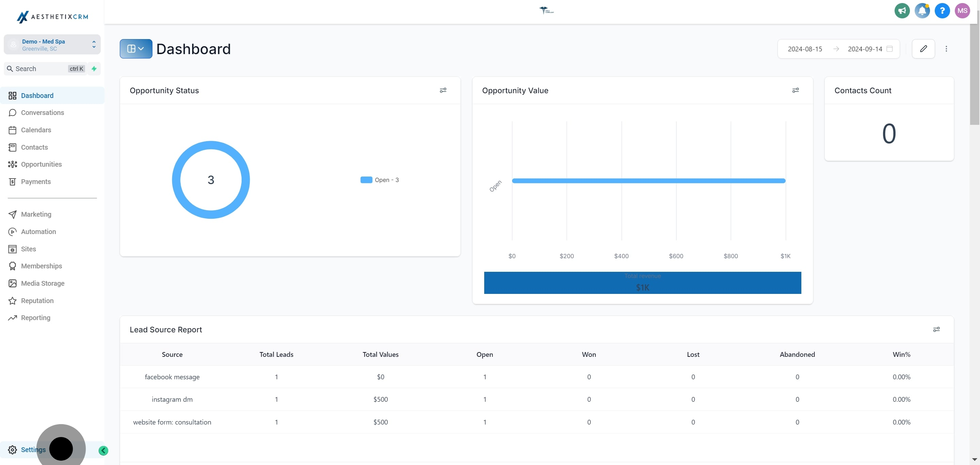Click the blue Open bar in value chart
The width and height of the screenshot is (980, 465).
[648, 181]
